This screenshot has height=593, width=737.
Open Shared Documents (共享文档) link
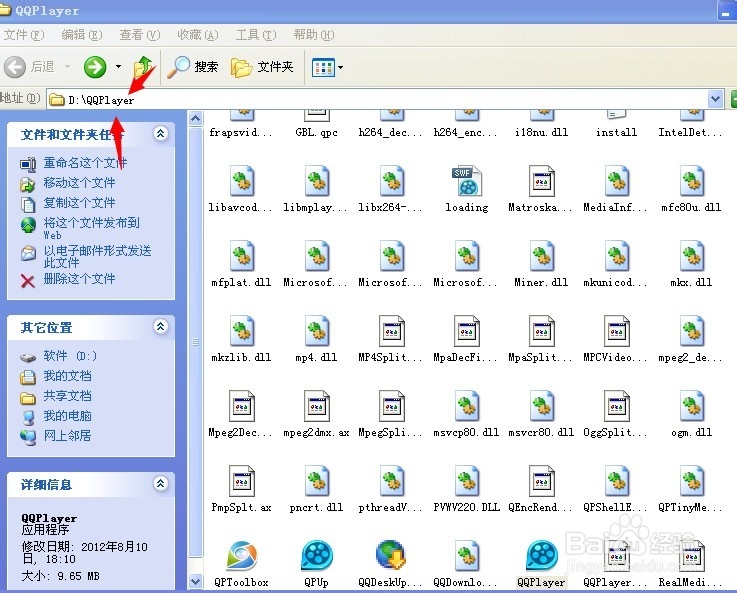coord(56,396)
